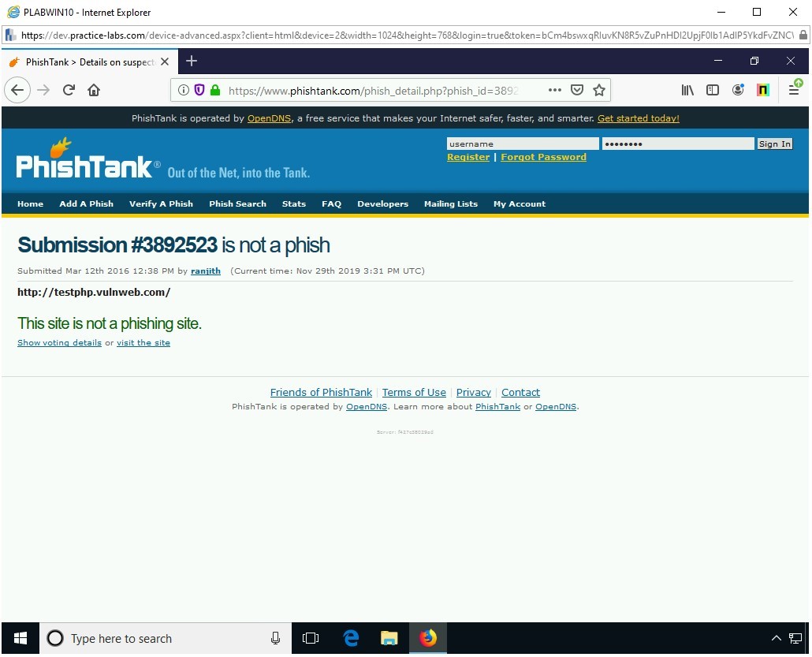Screen dimensions: 812x657
Task: Open the page actions three-dot menu
Action: pos(555,90)
